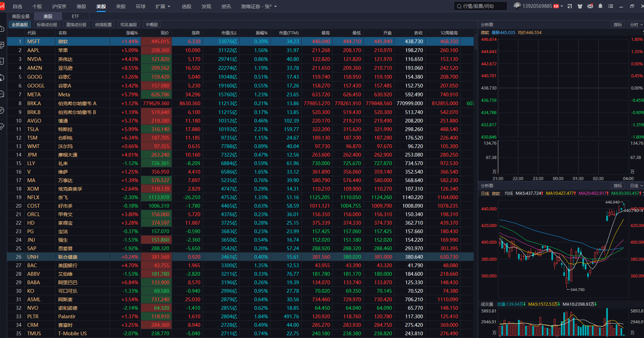Viewport: 644px width, 338px height.
Task: Click 指标 button on the 日线 chart
Action: pos(618,186)
